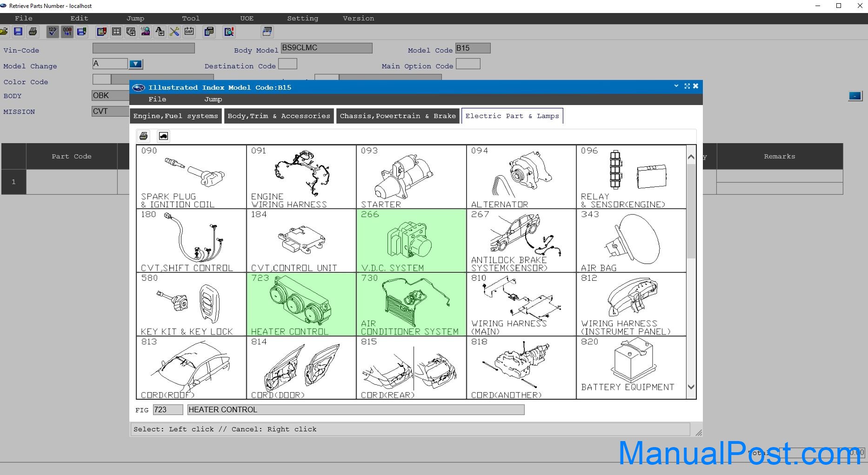Open the File menu in main window
The height and width of the screenshot is (475, 868).
pos(24,18)
